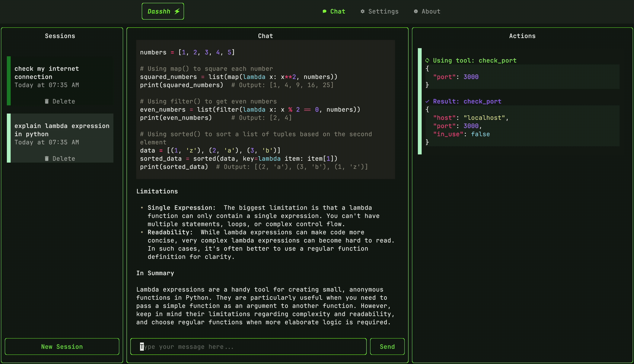The image size is (634, 364).
Task: Click the 'data = [(1, 'z')' code line
Action: pyautogui.click(x=210, y=150)
